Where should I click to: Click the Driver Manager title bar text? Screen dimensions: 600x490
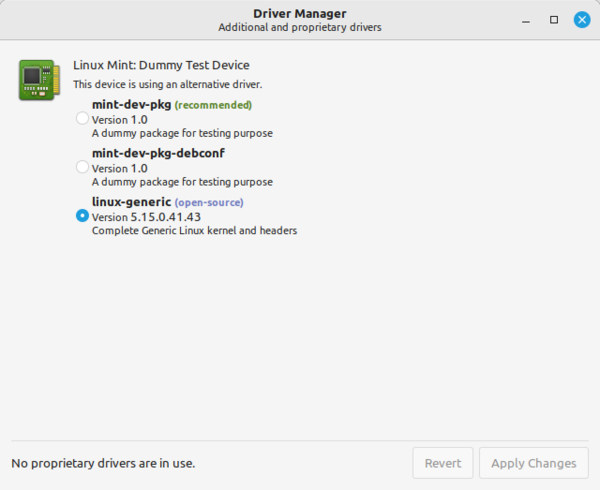[x=299, y=12]
